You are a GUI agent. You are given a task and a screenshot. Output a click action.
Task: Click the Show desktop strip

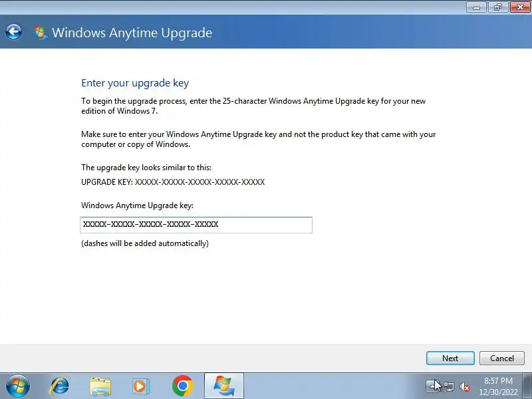point(527,386)
